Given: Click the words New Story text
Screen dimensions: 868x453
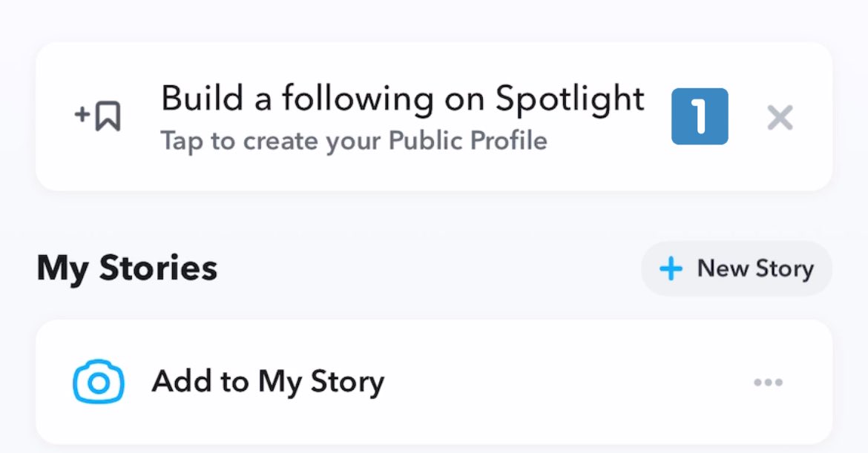Looking at the screenshot, I should [x=756, y=269].
